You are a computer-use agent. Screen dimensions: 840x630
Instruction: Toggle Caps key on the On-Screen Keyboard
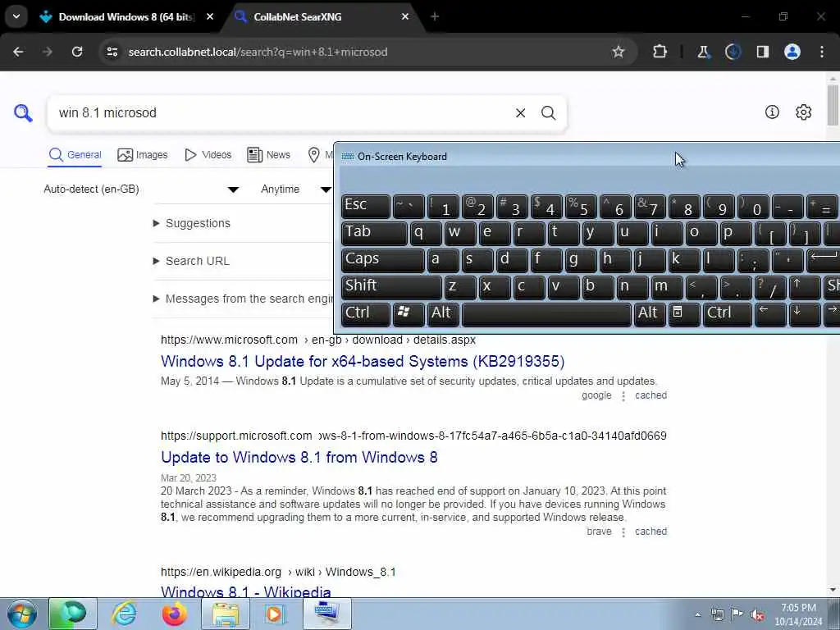(x=382, y=260)
